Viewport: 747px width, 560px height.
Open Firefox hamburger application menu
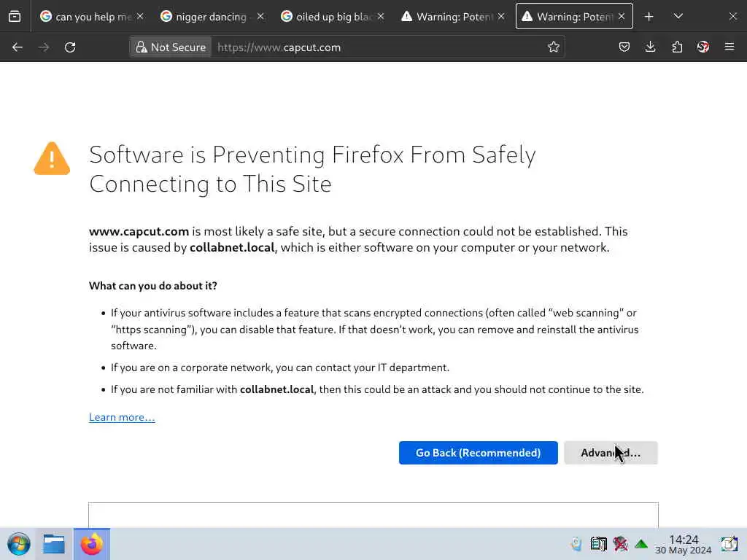[729, 47]
